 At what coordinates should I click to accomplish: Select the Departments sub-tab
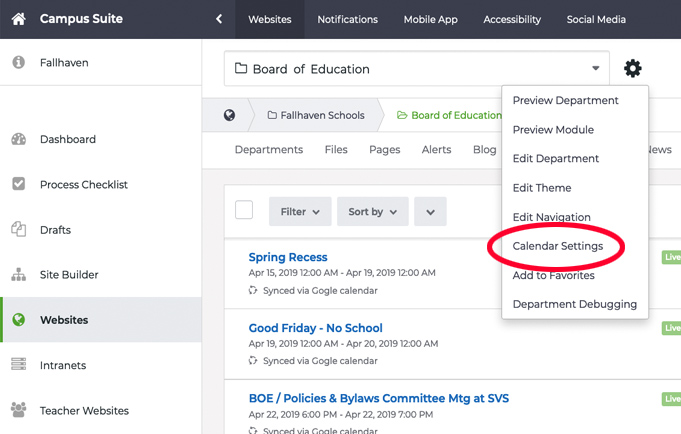click(x=269, y=149)
